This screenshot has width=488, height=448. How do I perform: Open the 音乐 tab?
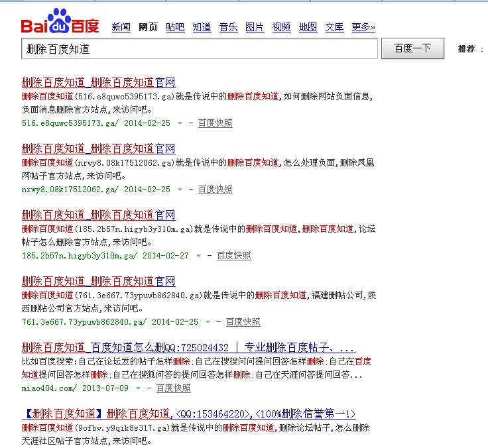pos(229,27)
